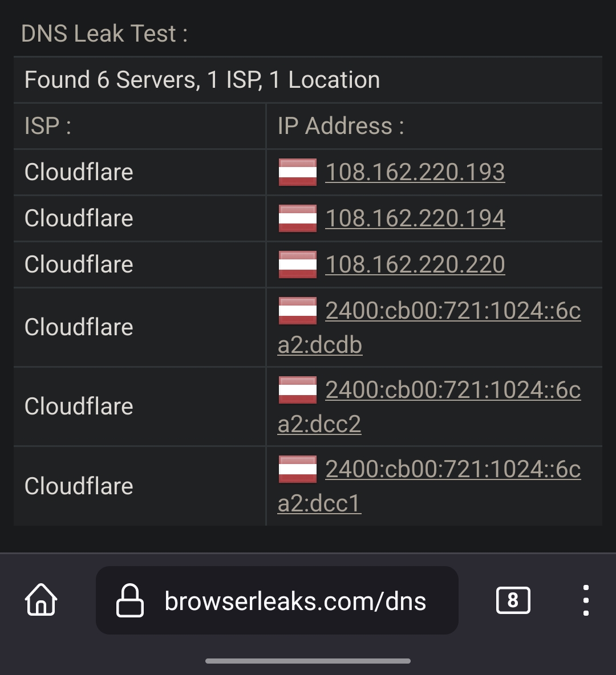
Task: Click the flag beside IPv6 address ending dcc1
Action: tap(298, 469)
